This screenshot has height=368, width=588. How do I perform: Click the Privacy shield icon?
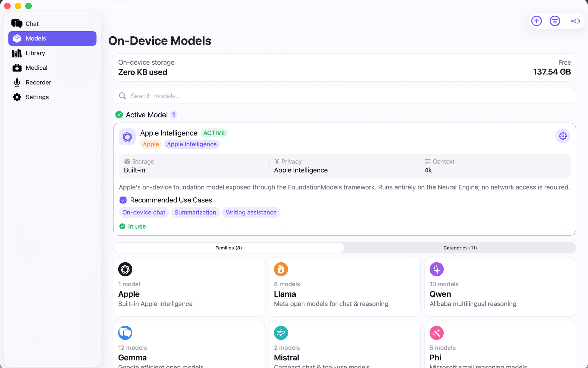pyautogui.click(x=277, y=161)
